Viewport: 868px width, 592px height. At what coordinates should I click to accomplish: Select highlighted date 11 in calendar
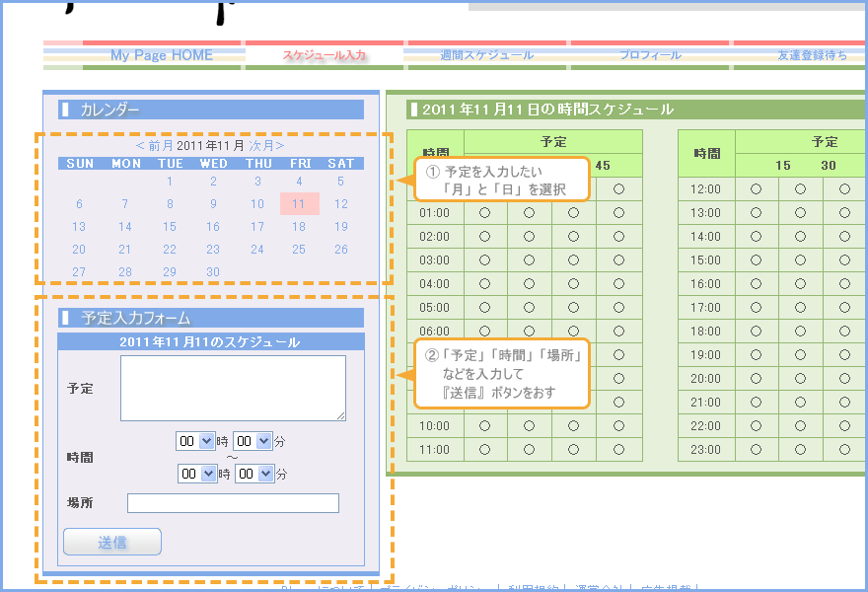(299, 204)
